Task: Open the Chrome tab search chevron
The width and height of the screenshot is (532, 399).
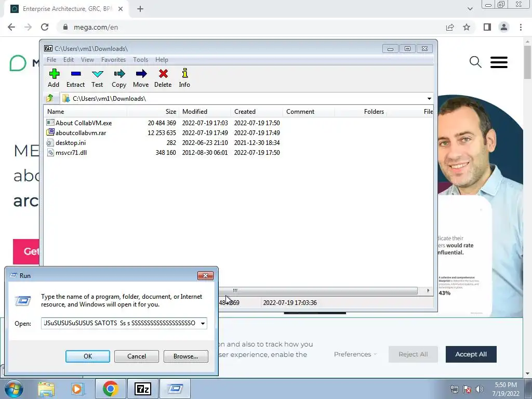Action: tap(470, 9)
